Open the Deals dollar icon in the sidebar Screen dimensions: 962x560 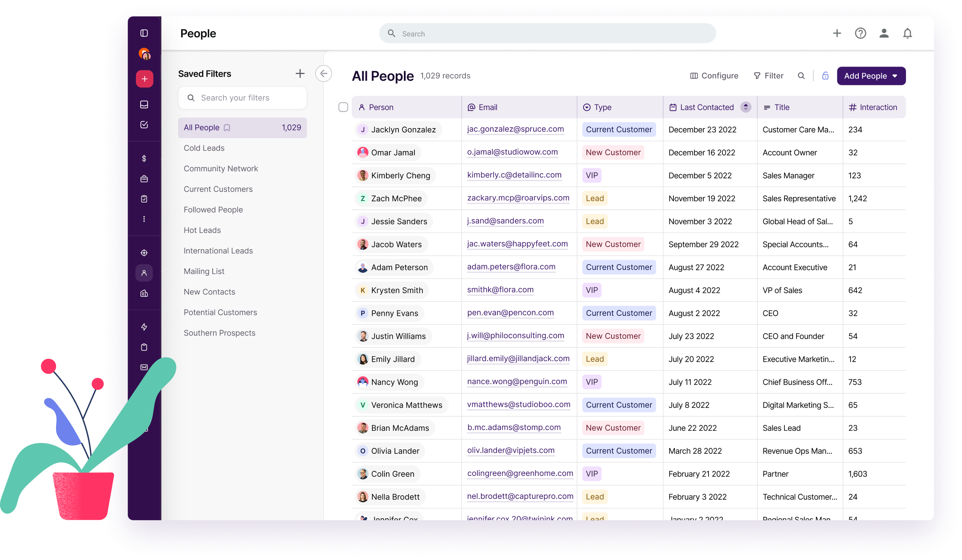[144, 158]
